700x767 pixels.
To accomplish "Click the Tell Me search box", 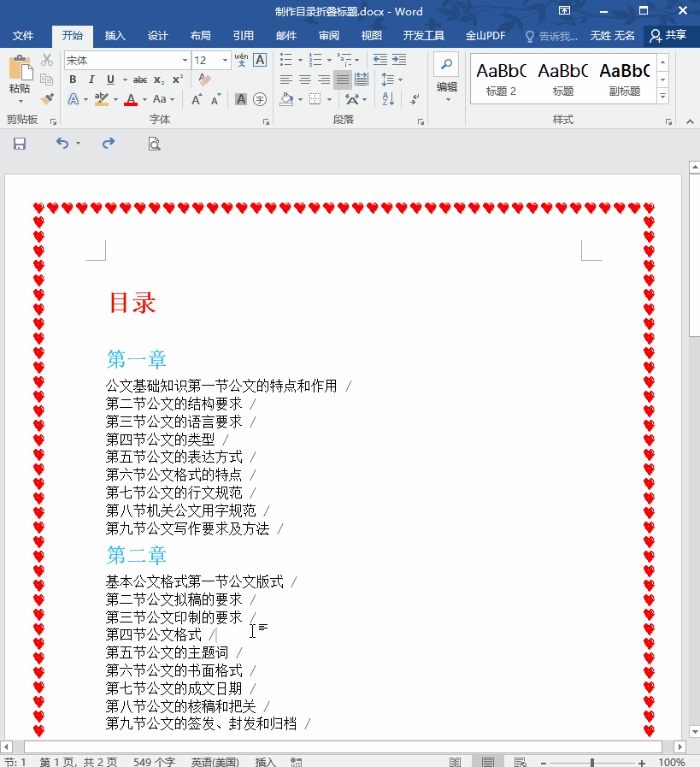I will 551,36.
